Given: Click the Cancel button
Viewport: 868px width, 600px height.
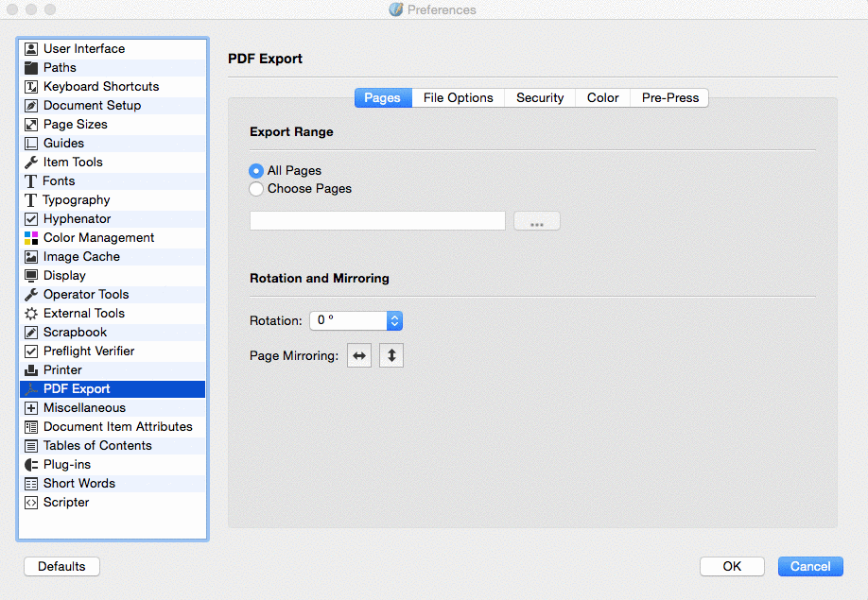Looking at the screenshot, I should point(810,566).
